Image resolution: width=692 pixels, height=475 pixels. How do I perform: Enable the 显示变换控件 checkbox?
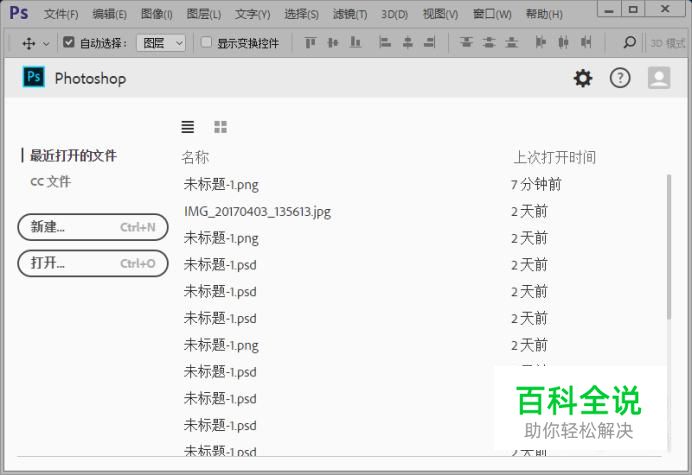coord(206,42)
